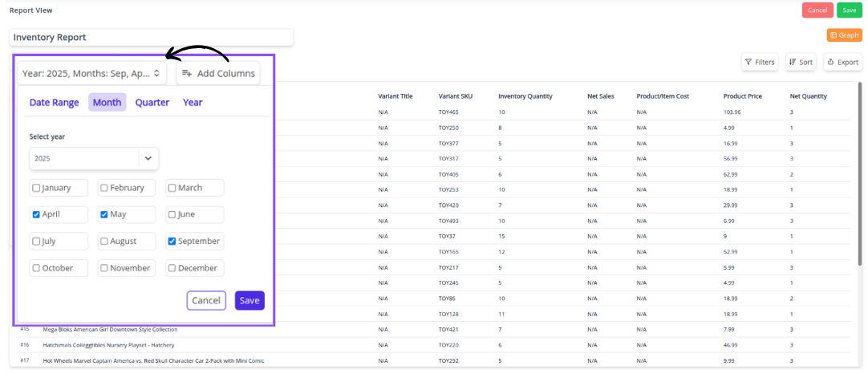
Task: Check the January checkbox
Action: [x=36, y=188]
